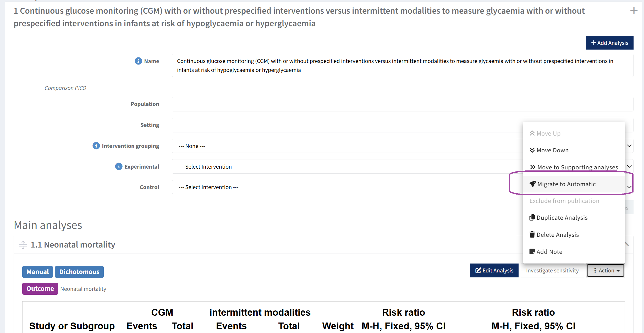The image size is (644, 333).
Task: Toggle the Action dropdown button
Action: [606, 270]
